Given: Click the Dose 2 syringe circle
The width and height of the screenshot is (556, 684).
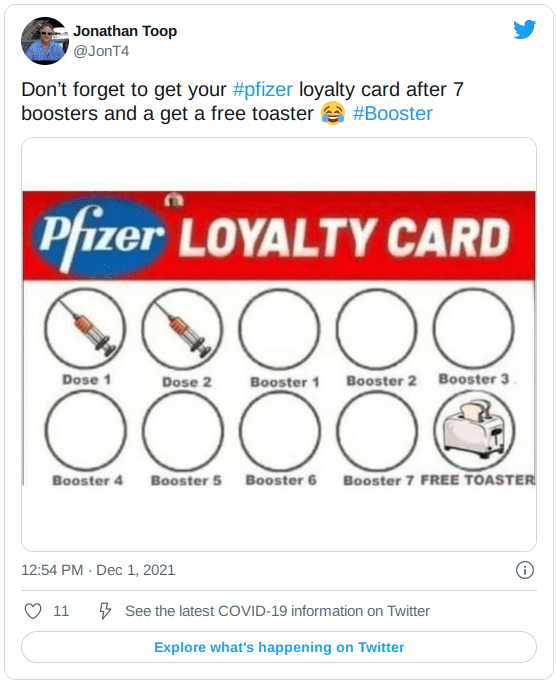Looking at the screenshot, I should (x=183, y=330).
